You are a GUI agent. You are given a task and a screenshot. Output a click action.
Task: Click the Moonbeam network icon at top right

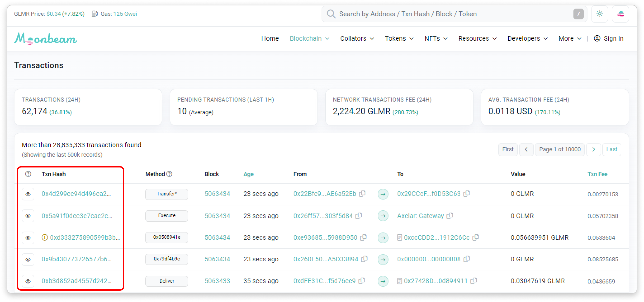pyautogui.click(x=620, y=14)
